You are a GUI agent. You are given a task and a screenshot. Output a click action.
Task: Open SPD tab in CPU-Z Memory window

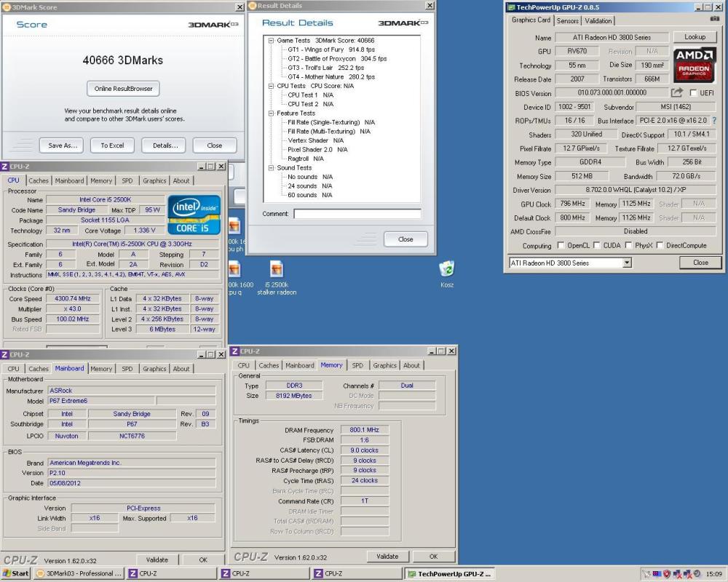[x=357, y=365]
